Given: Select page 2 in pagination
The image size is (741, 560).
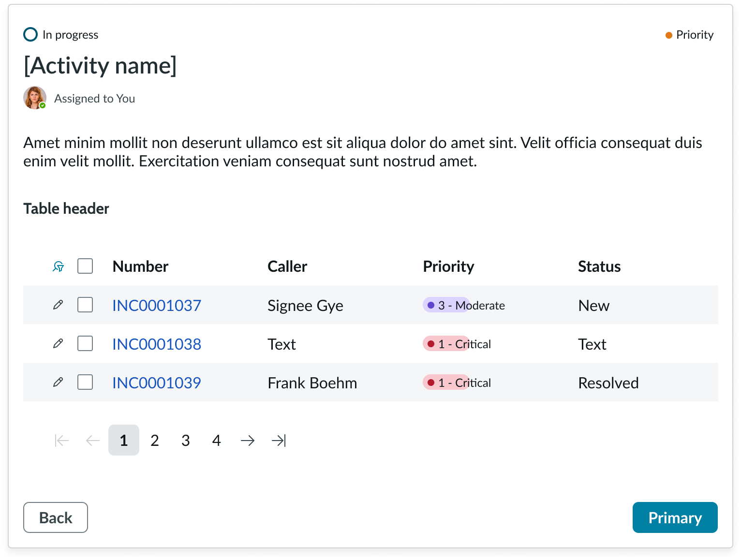Looking at the screenshot, I should point(155,440).
